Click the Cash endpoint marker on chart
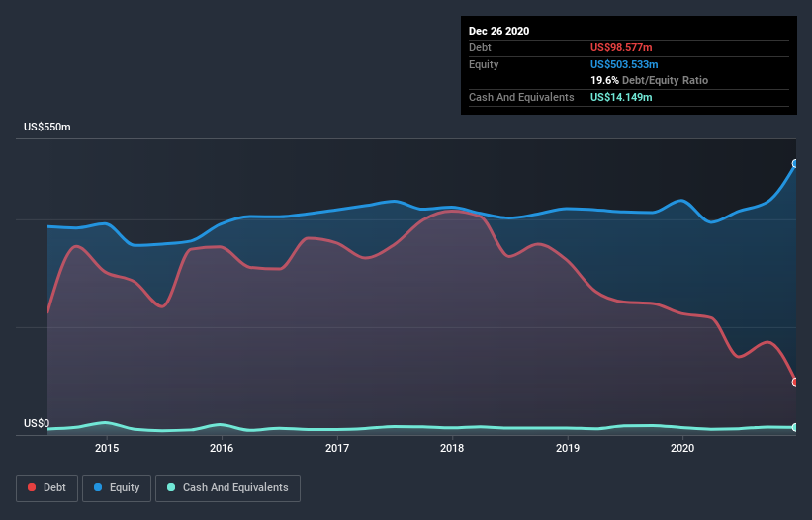 coord(795,427)
